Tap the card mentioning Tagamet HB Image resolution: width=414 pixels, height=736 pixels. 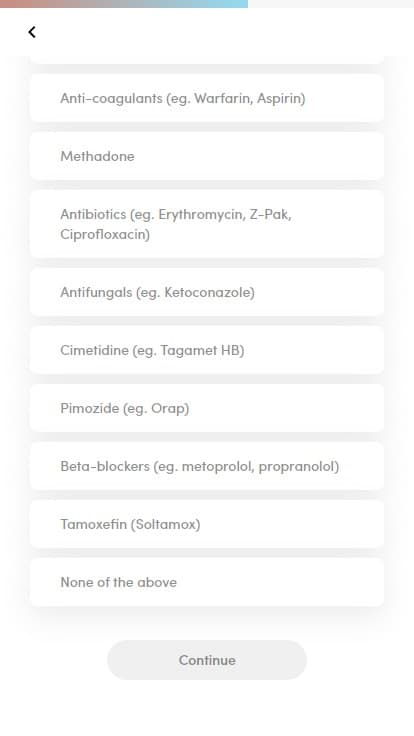pyautogui.click(x=207, y=350)
